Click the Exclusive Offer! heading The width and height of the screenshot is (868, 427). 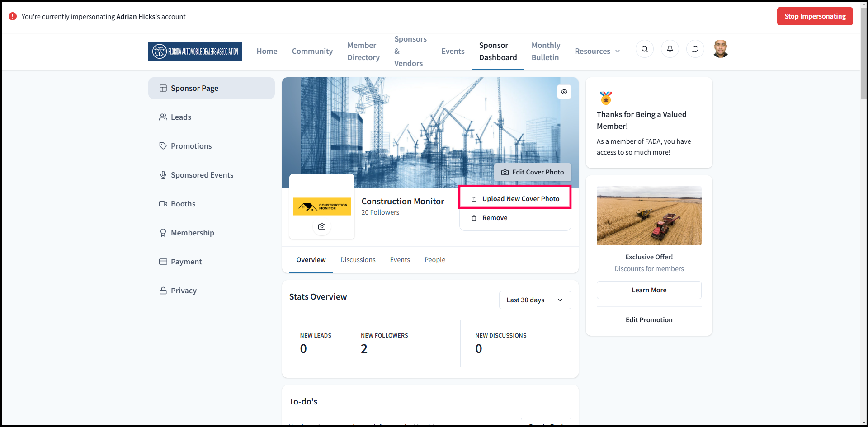[649, 257]
